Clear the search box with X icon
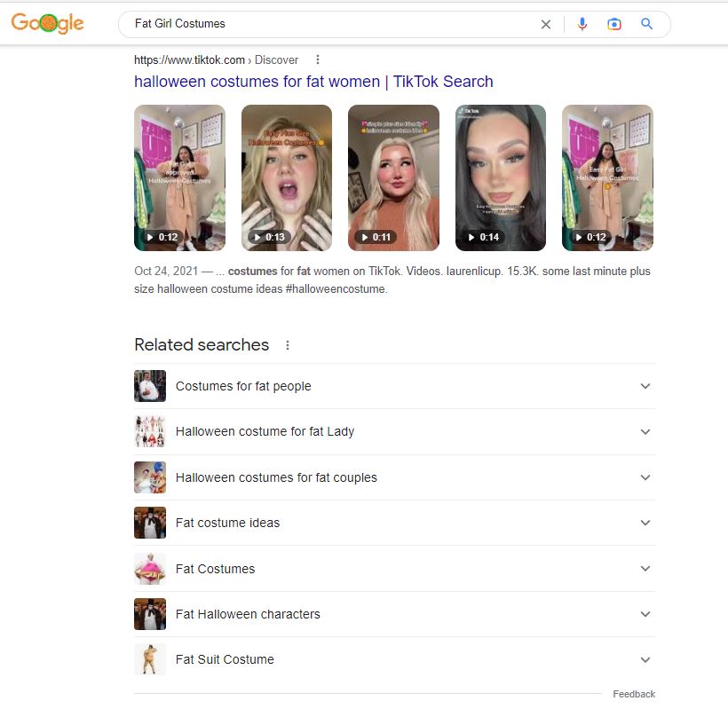Image resolution: width=728 pixels, height=717 pixels. click(x=546, y=24)
